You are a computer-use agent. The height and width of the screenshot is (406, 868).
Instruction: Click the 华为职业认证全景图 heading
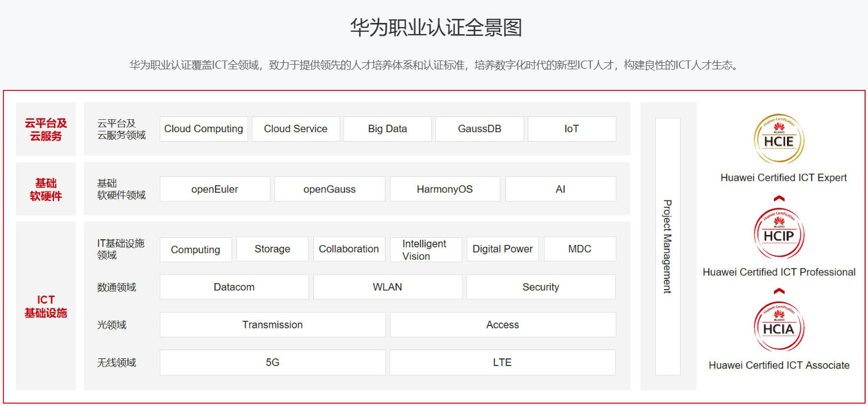pos(436,28)
